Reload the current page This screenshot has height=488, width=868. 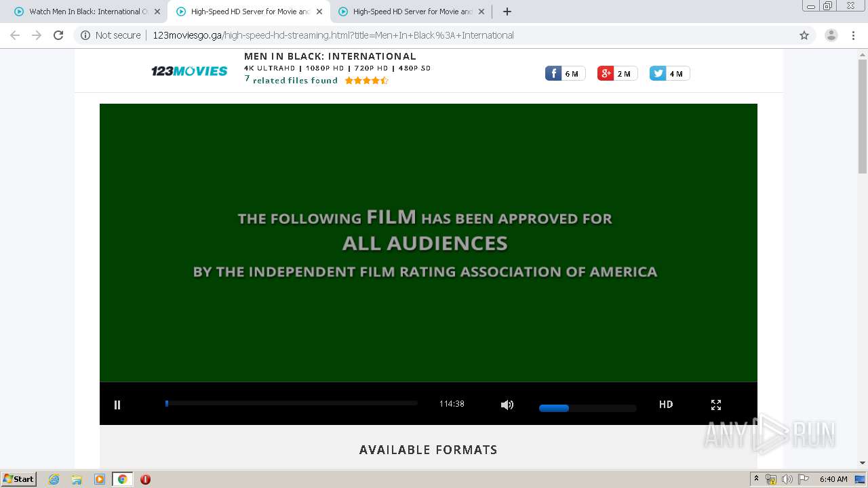click(58, 35)
